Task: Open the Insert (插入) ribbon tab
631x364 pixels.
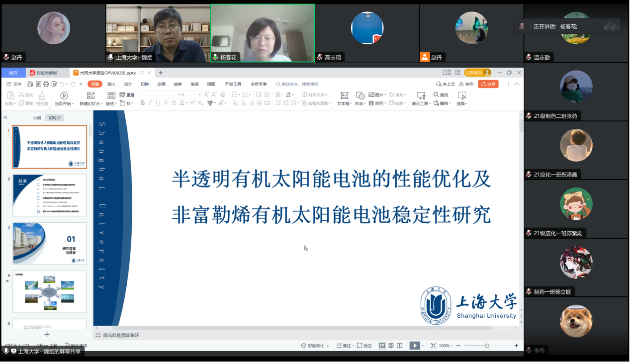Action: (111, 84)
